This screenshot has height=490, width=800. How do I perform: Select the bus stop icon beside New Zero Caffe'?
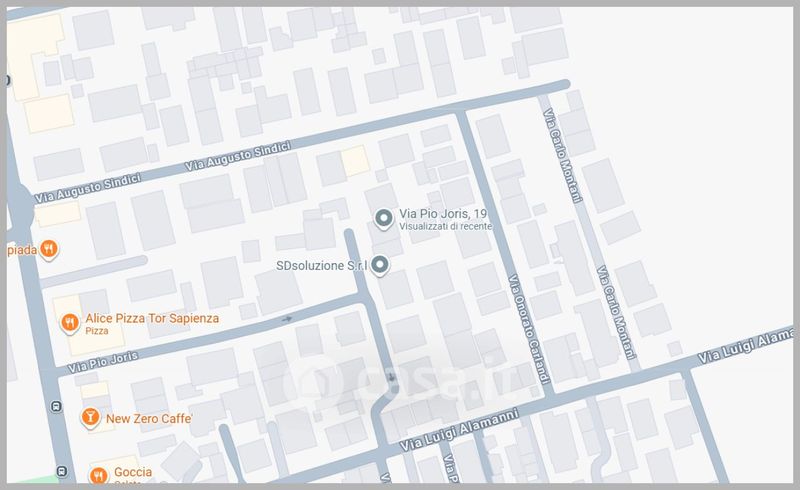(53, 407)
